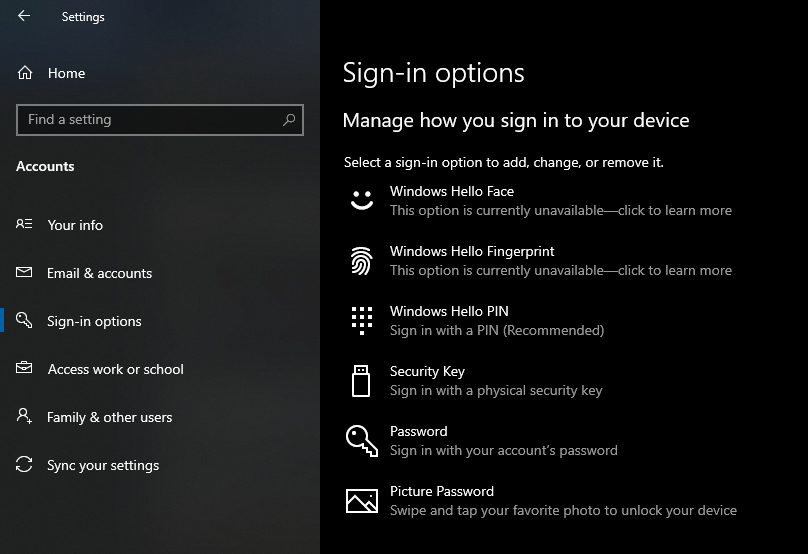Click 'Sign in with a physical security key'
Image resolution: width=808 pixels, height=554 pixels.
pyautogui.click(x=496, y=391)
